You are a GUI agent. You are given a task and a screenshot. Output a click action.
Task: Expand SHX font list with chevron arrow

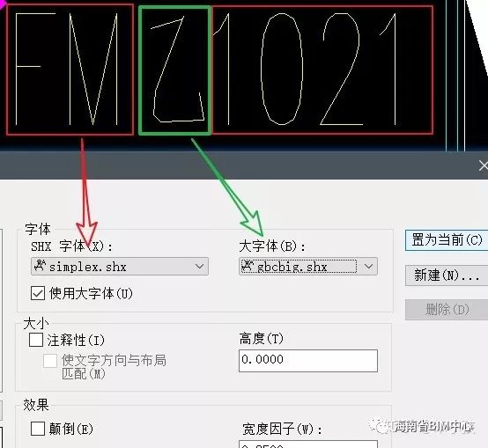pyautogui.click(x=199, y=267)
